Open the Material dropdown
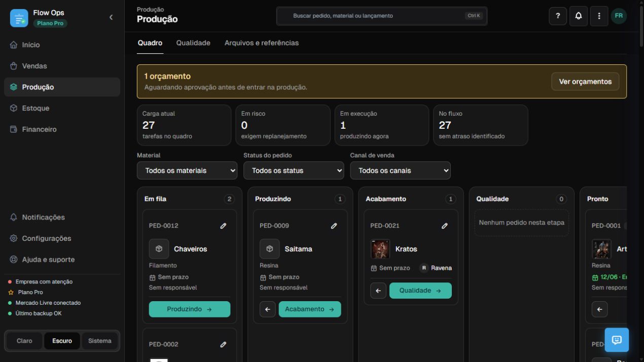The image size is (644, 362). point(187,170)
